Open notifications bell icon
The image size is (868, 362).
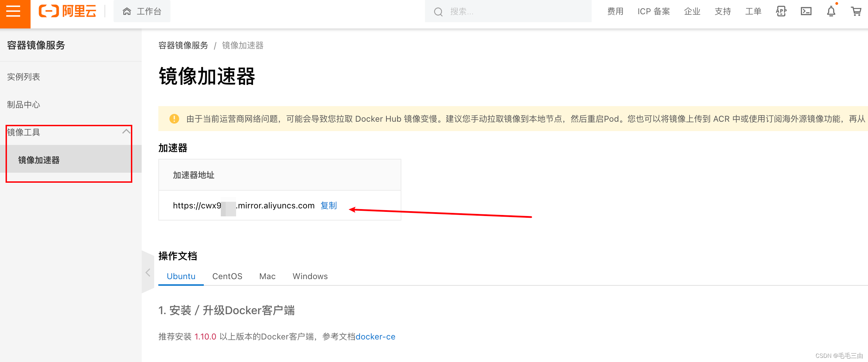click(831, 11)
